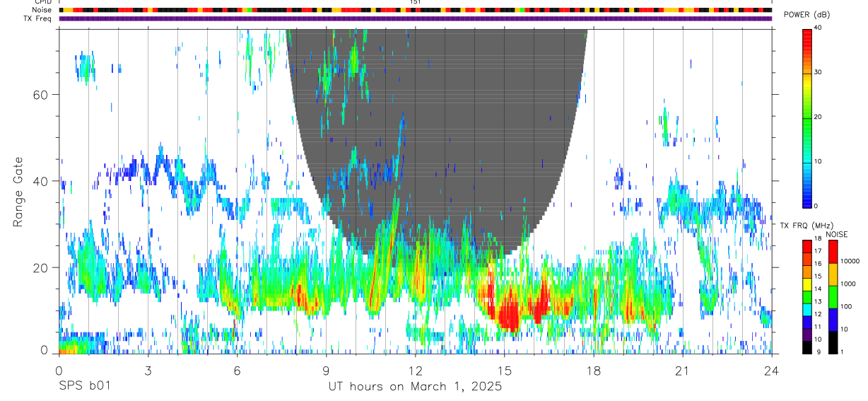Click the 6 hour mark on x-axis
Image resolution: width=868 pixels, height=401 pixels.
tap(237, 371)
